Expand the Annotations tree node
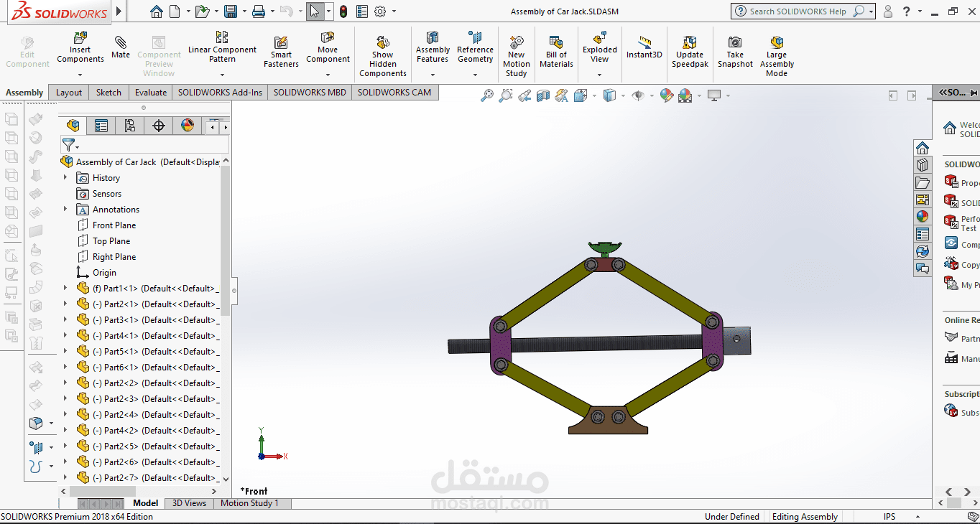Screen dimensions: 980x524 point(65,209)
